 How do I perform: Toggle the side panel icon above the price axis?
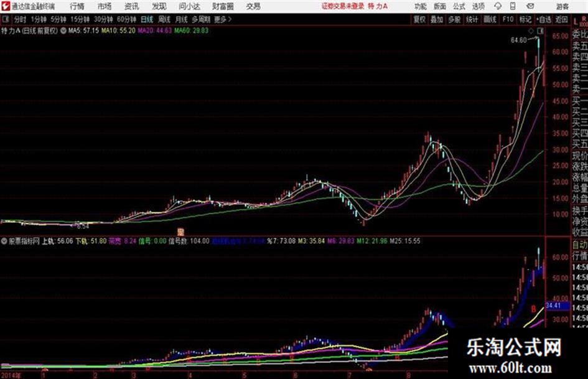(x=540, y=30)
